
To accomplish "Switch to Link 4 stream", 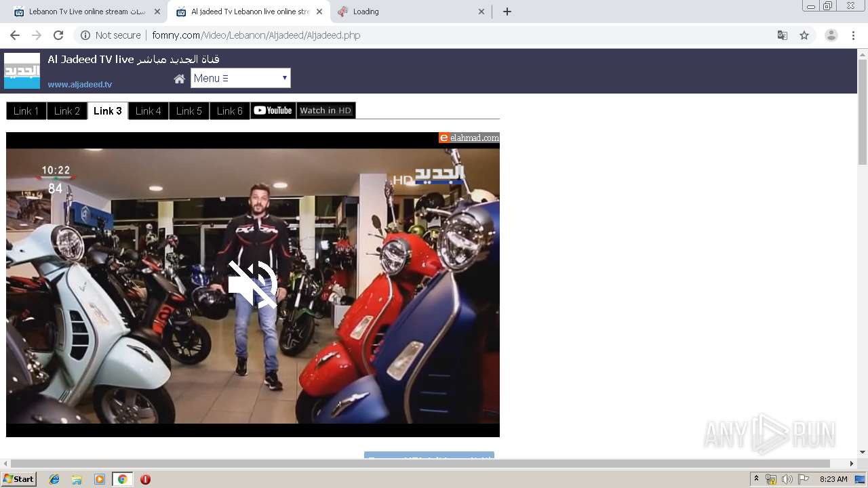I will point(149,110).
